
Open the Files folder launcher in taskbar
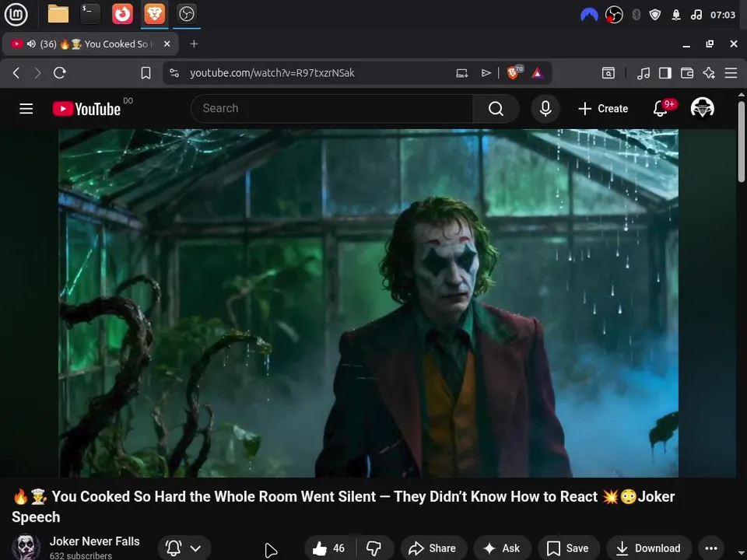pyautogui.click(x=58, y=14)
